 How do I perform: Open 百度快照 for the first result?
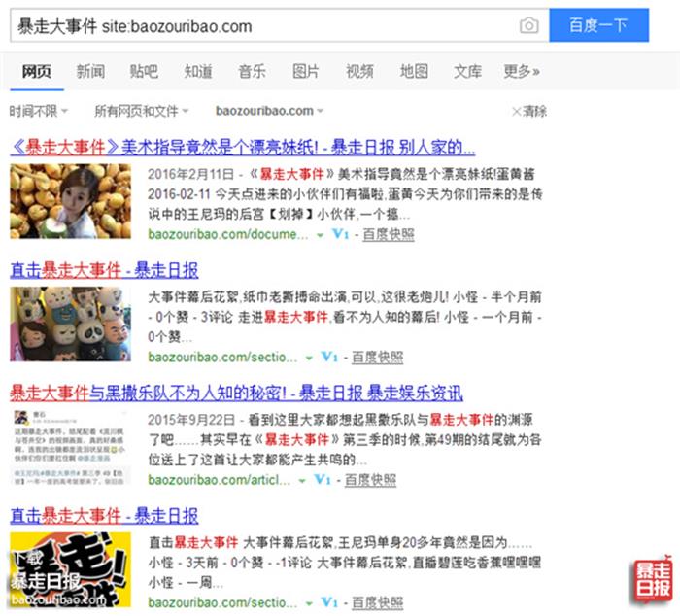click(x=389, y=235)
